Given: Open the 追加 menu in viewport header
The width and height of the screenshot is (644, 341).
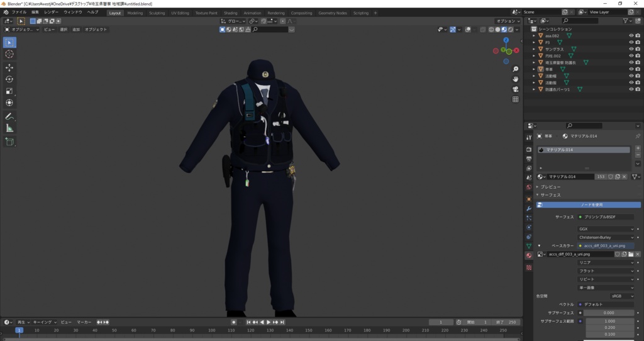Looking at the screenshot, I should point(76,30).
